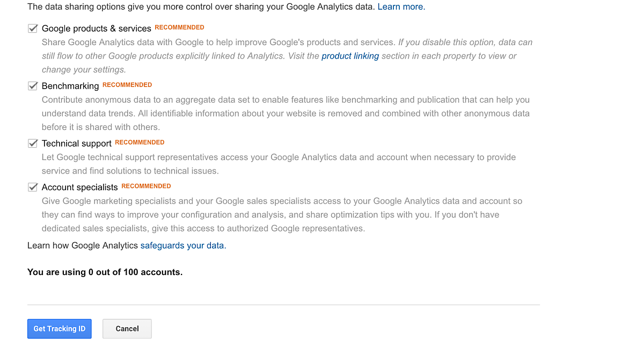
Task: Click the RECOMMENDED badge beside Google products & services
Action: click(179, 27)
